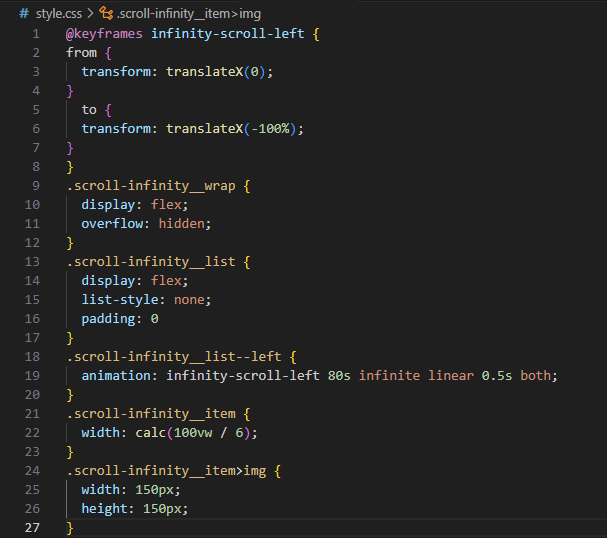Place cursor on the @keyframes keyword
This screenshot has height=538, width=607.
104,33
